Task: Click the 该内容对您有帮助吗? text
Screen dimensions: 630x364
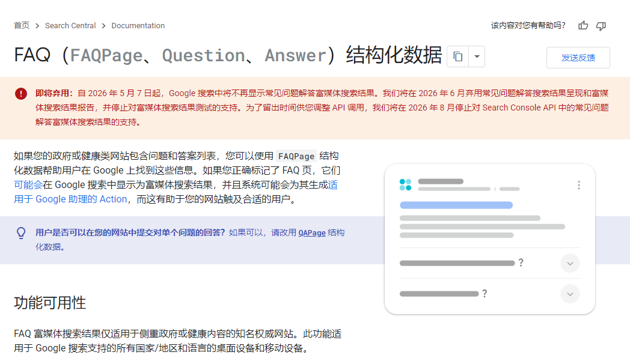Action: pos(528,26)
